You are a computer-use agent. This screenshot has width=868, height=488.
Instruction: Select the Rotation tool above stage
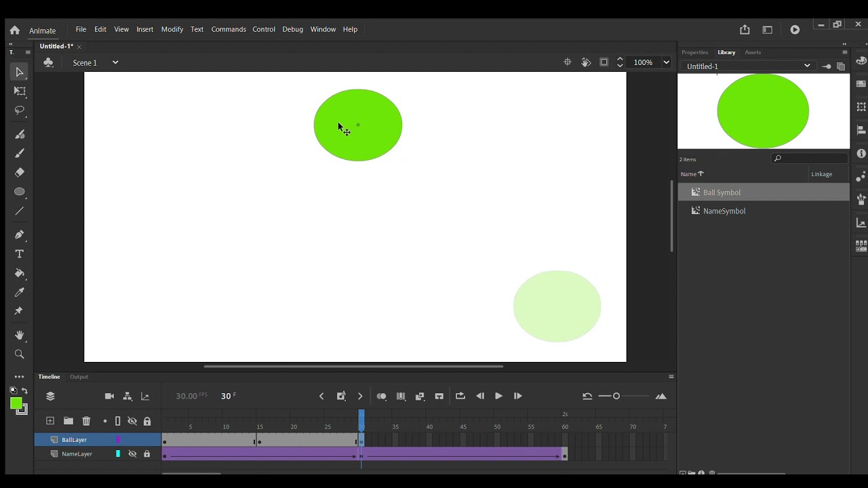[x=586, y=62]
